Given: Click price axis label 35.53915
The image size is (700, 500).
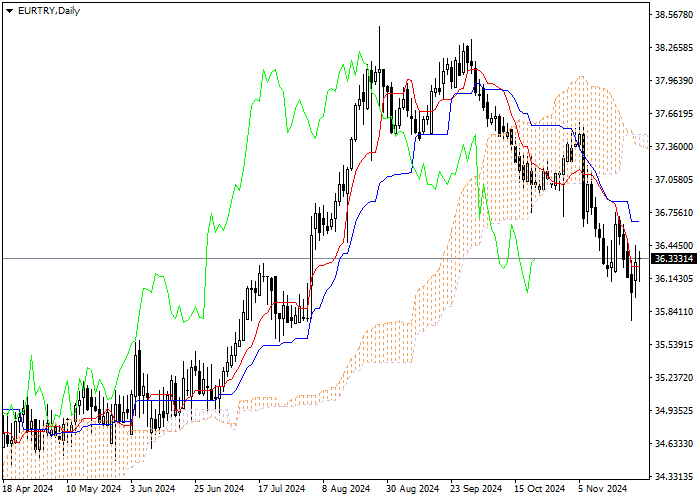Looking at the screenshot, I should coord(674,345).
